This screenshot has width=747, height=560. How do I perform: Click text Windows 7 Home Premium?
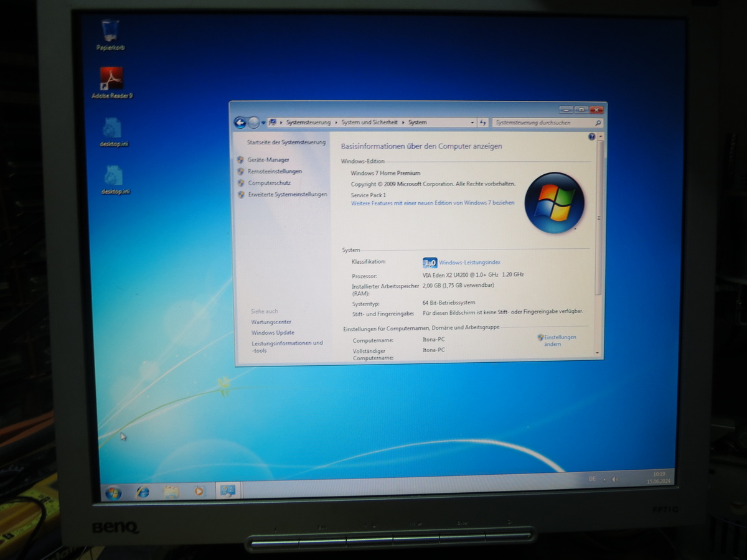385,173
